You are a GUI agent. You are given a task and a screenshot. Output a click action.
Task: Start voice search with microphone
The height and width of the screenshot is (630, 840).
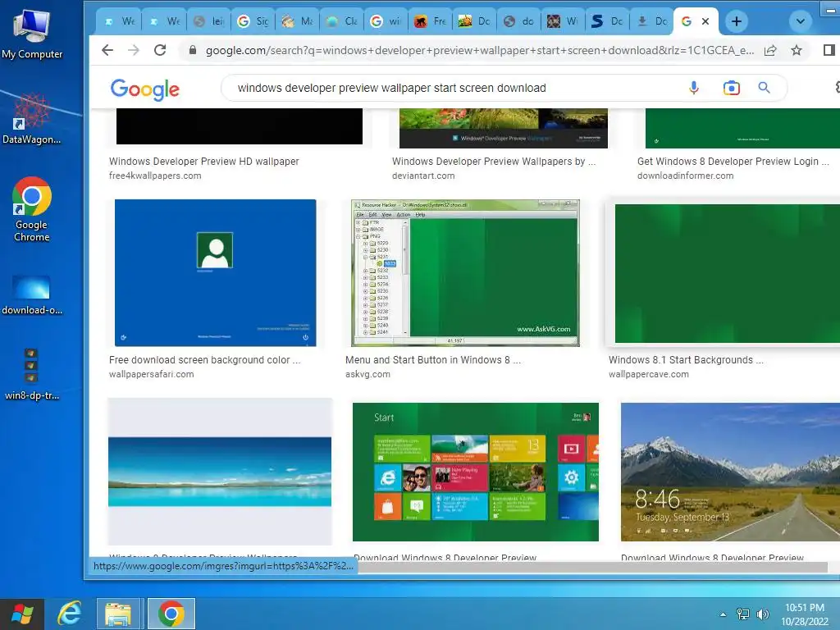point(694,88)
